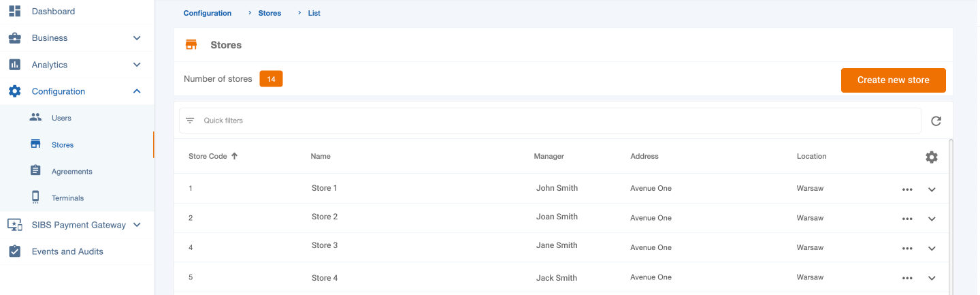Click the Events and Audits icon

click(x=14, y=251)
